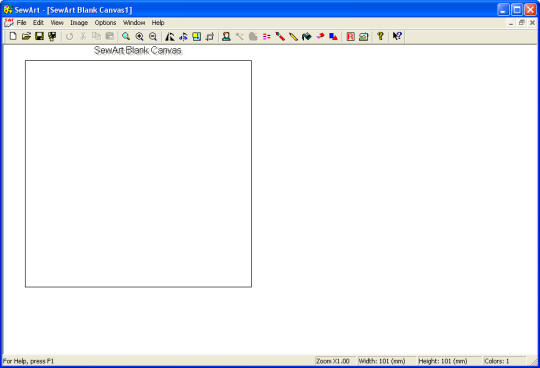Activate the context help arrow-question icon
Viewport: 540px width, 368px height.
point(397,36)
